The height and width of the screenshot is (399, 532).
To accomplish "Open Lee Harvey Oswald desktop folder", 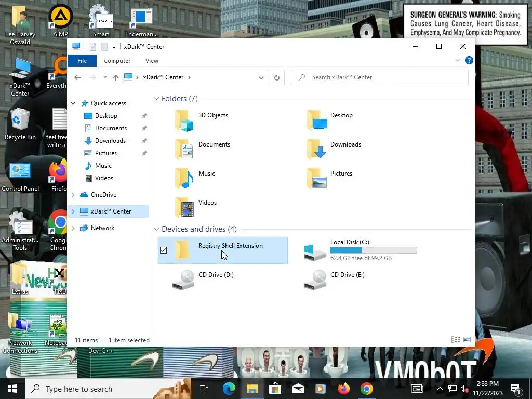I will (20, 24).
